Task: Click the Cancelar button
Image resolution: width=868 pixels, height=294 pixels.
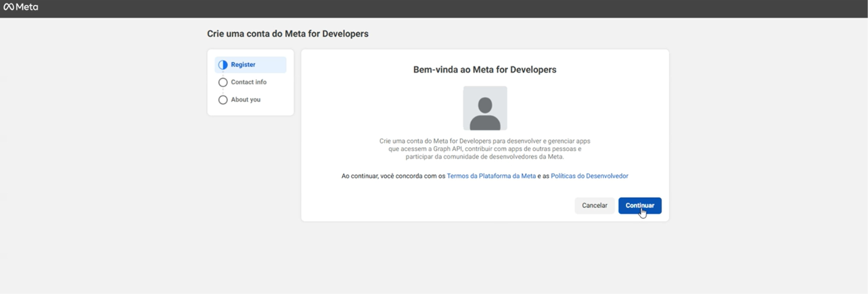Action: click(594, 205)
